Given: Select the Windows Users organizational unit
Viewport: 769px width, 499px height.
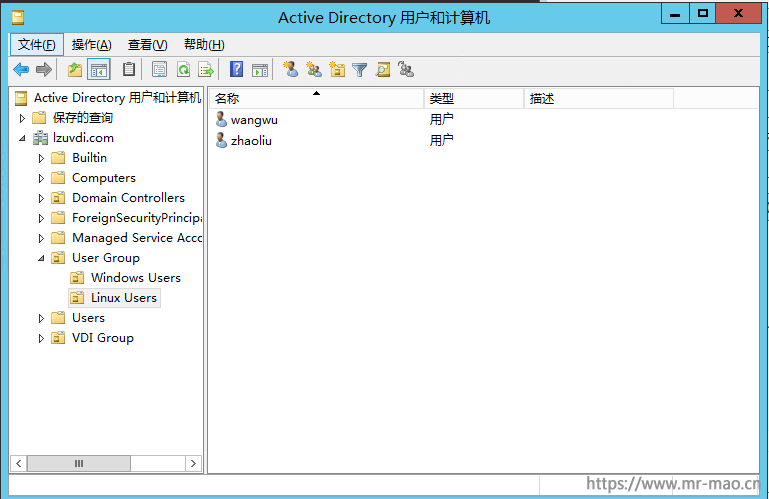Looking at the screenshot, I should coord(135,278).
